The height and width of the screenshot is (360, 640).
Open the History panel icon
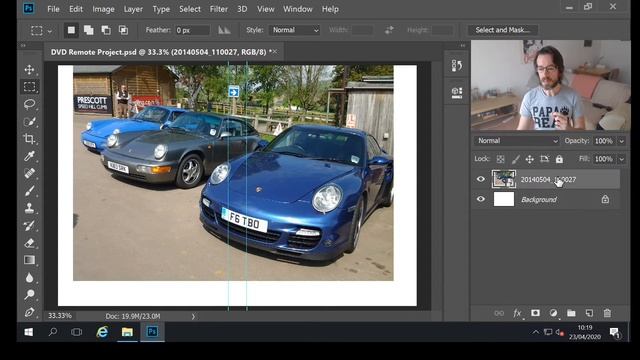tap(457, 65)
